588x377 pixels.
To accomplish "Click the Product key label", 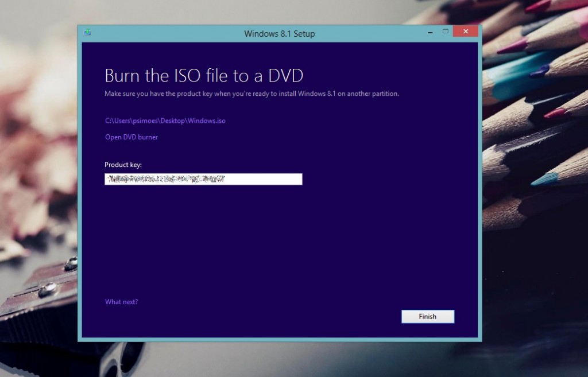I will click(x=122, y=165).
